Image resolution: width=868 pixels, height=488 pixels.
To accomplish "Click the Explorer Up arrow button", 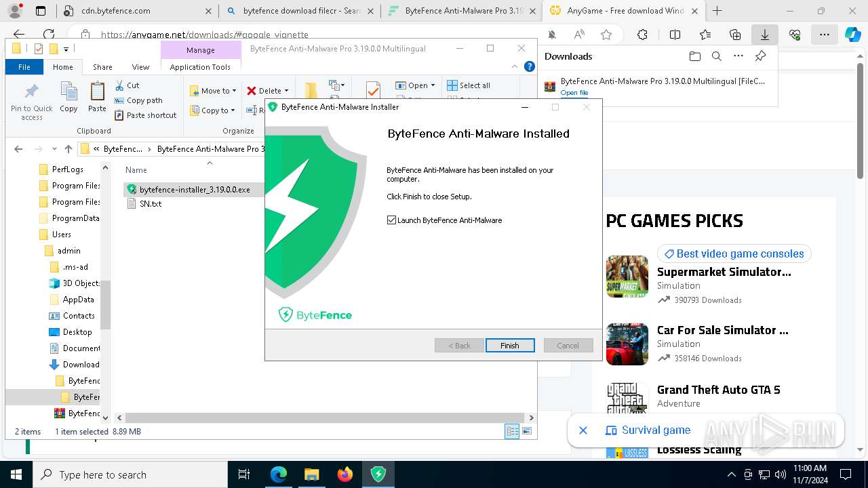I will pyautogui.click(x=68, y=149).
